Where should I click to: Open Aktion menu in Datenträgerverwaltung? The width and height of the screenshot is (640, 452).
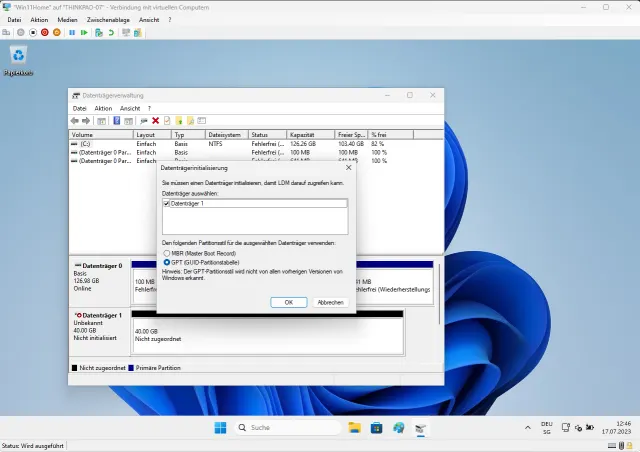tap(103, 108)
